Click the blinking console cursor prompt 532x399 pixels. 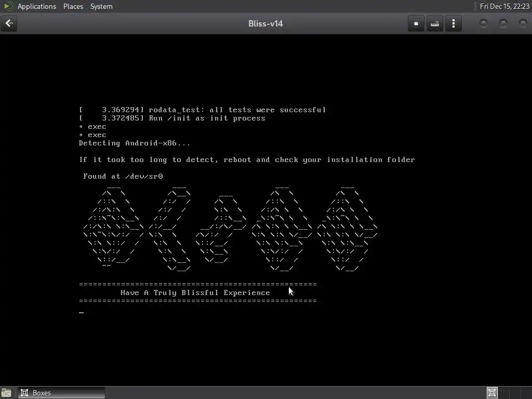pos(82,312)
